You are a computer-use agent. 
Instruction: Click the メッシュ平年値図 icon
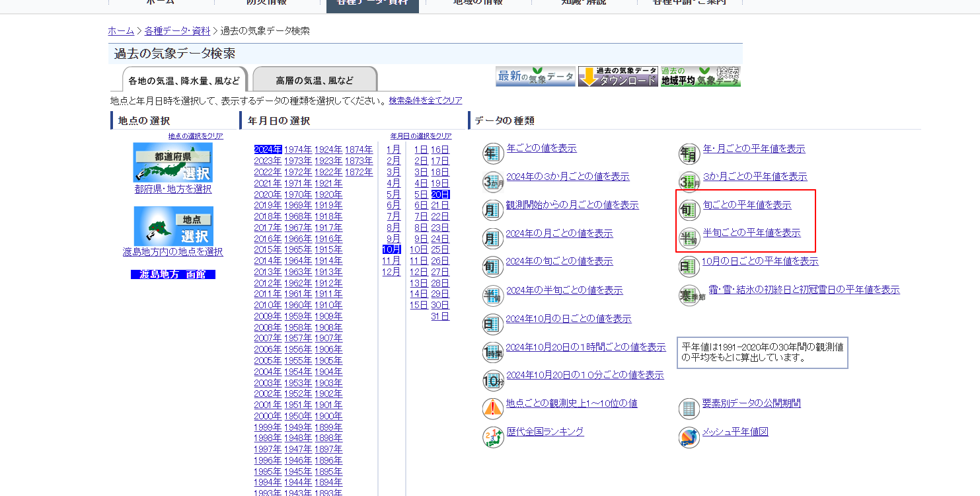click(689, 437)
